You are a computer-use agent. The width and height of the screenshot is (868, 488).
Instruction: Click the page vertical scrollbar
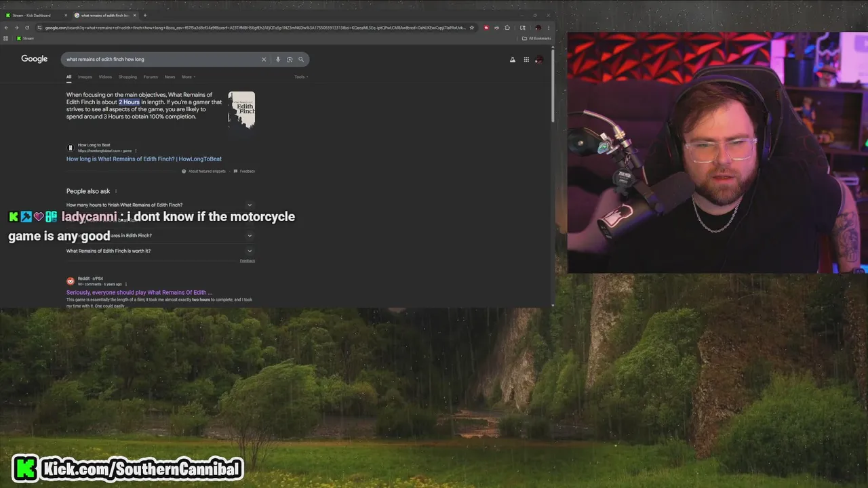coord(553,85)
